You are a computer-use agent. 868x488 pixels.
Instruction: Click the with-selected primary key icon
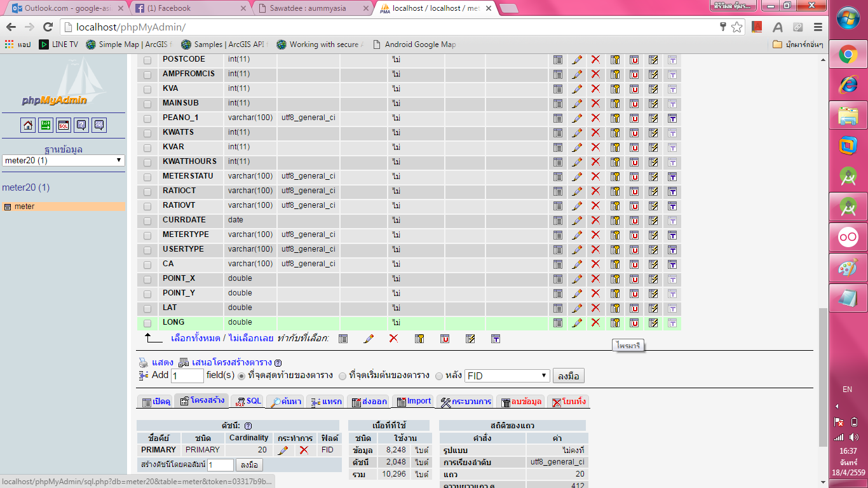[419, 339]
